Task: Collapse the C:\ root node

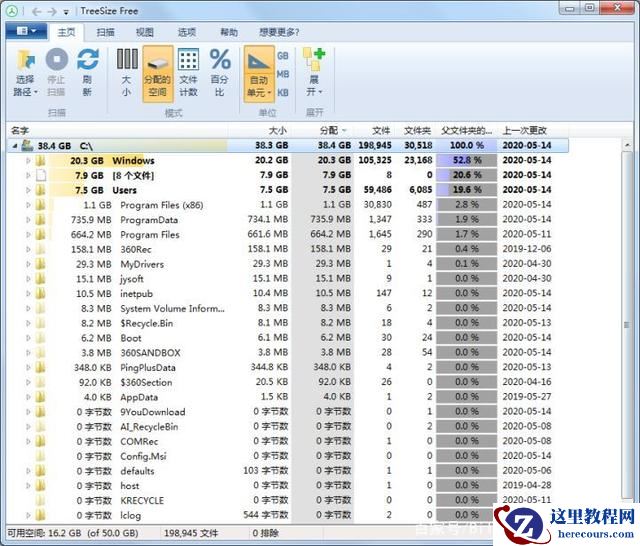Action: (15, 146)
